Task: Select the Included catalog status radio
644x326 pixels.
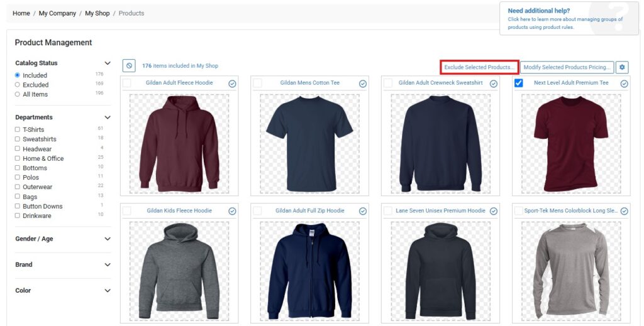Action: (x=17, y=75)
